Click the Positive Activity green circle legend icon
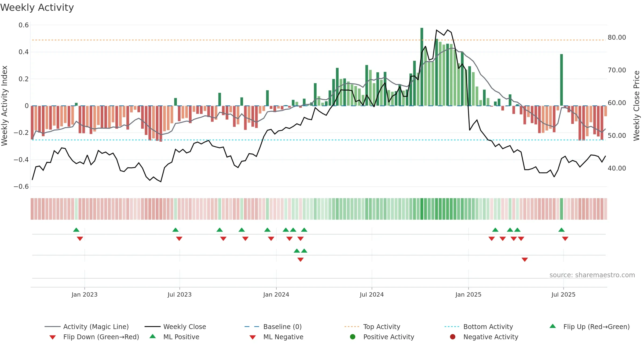 (x=353, y=337)
